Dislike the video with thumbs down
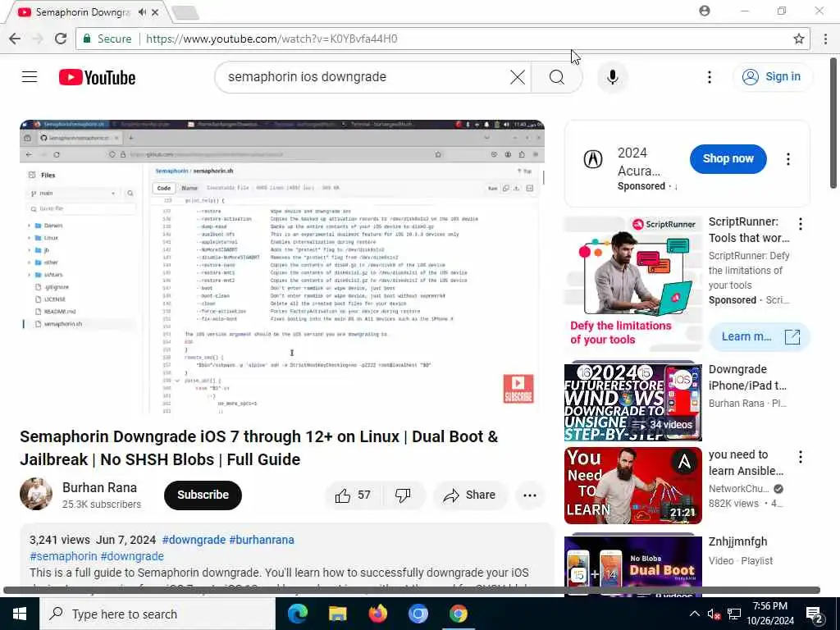This screenshot has width=840, height=630. click(x=403, y=495)
